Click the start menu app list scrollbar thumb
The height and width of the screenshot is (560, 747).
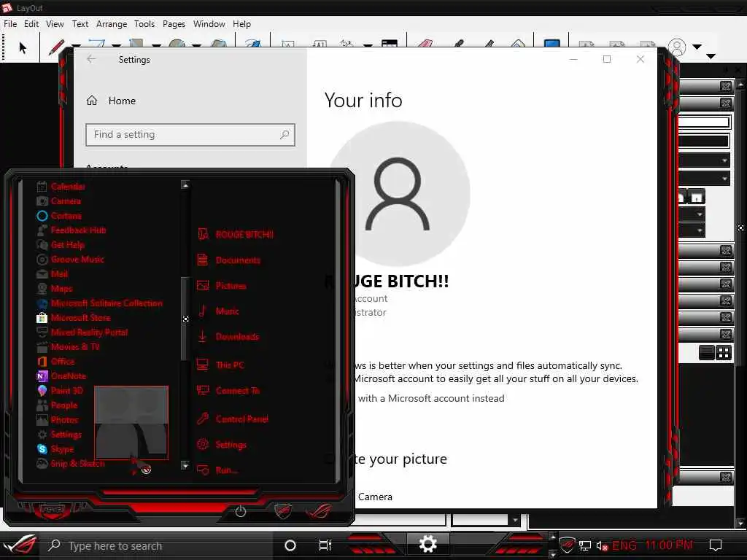pos(185,319)
